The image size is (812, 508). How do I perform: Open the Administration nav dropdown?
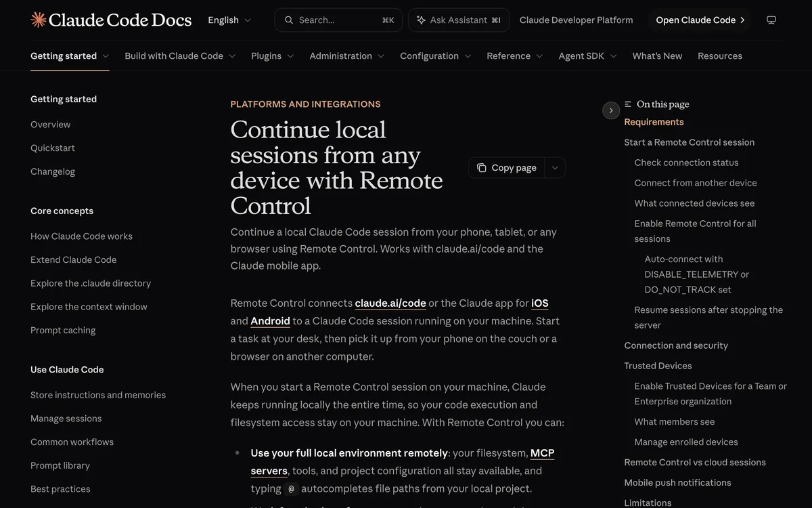346,56
